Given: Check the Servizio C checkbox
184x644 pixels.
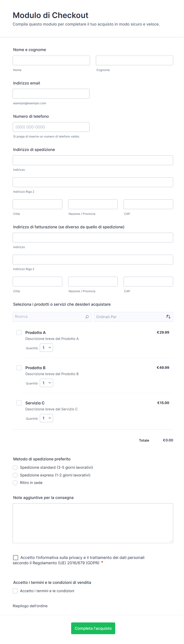Looking at the screenshot, I should coord(19,403).
